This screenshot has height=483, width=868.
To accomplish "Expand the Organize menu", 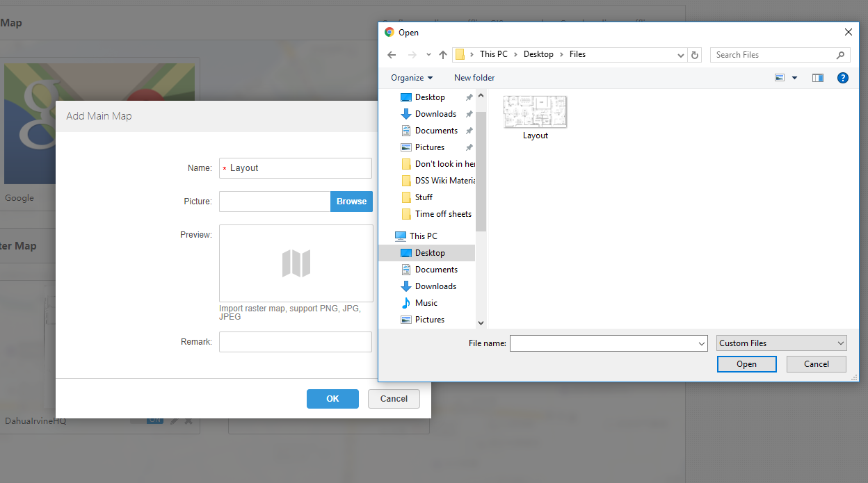I will [412, 78].
